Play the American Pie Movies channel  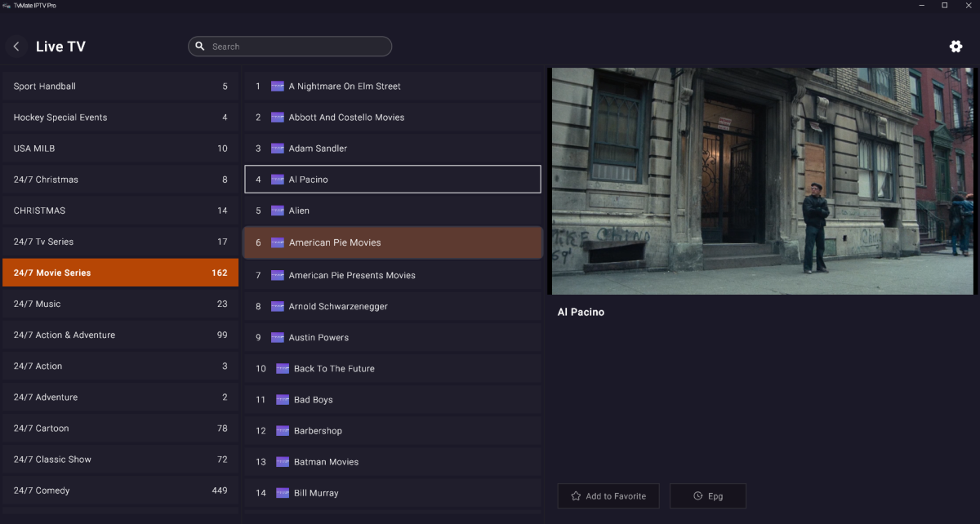pyautogui.click(x=393, y=242)
